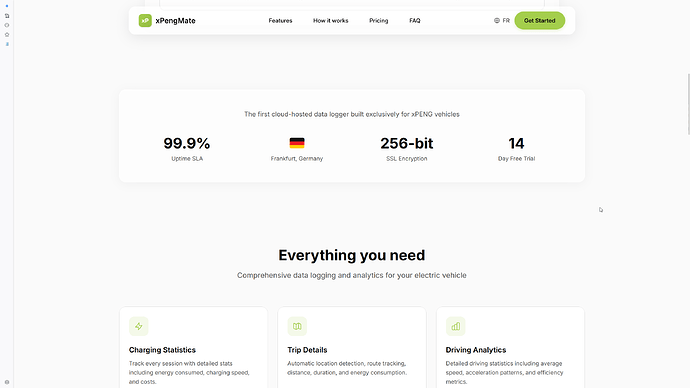Click the Comprehensive data logging subtitle
Screen dimensions: 690x388
(x=352, y=275)
